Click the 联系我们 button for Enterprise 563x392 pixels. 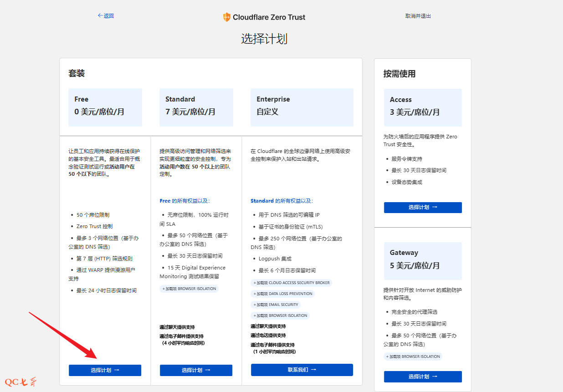302,370
